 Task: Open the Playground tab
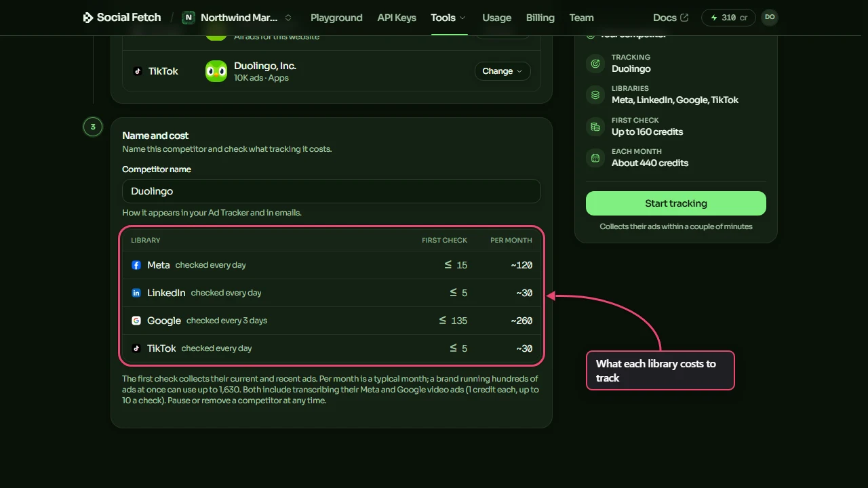coord(336,18)
